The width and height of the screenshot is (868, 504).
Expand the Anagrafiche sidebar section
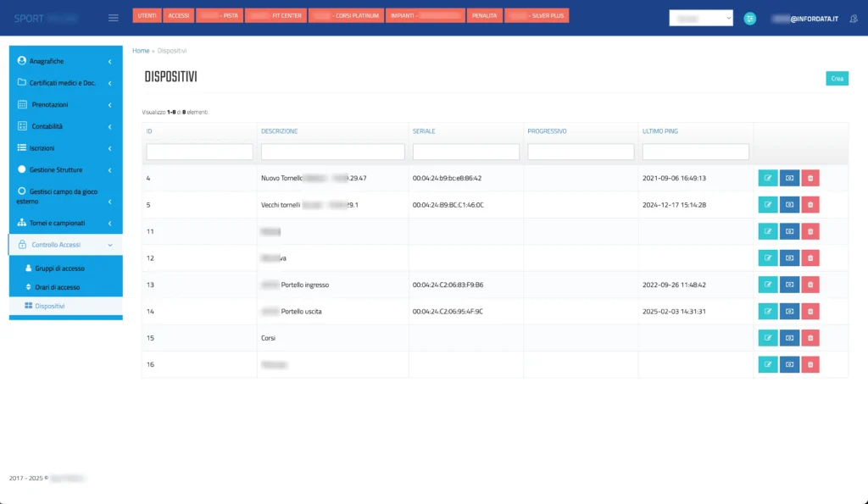click(65, 61)
